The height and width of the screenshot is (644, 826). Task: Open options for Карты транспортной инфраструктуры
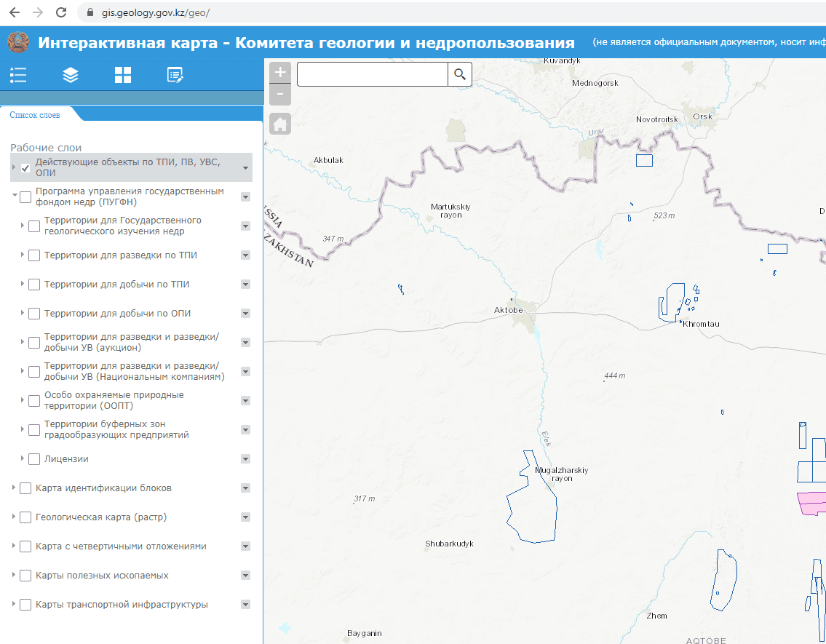[245, 605]
